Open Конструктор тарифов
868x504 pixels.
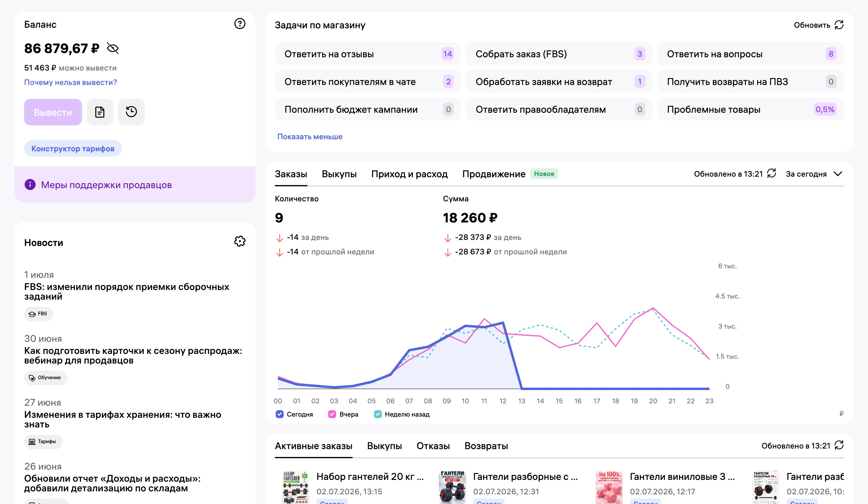tap(73, 149)
